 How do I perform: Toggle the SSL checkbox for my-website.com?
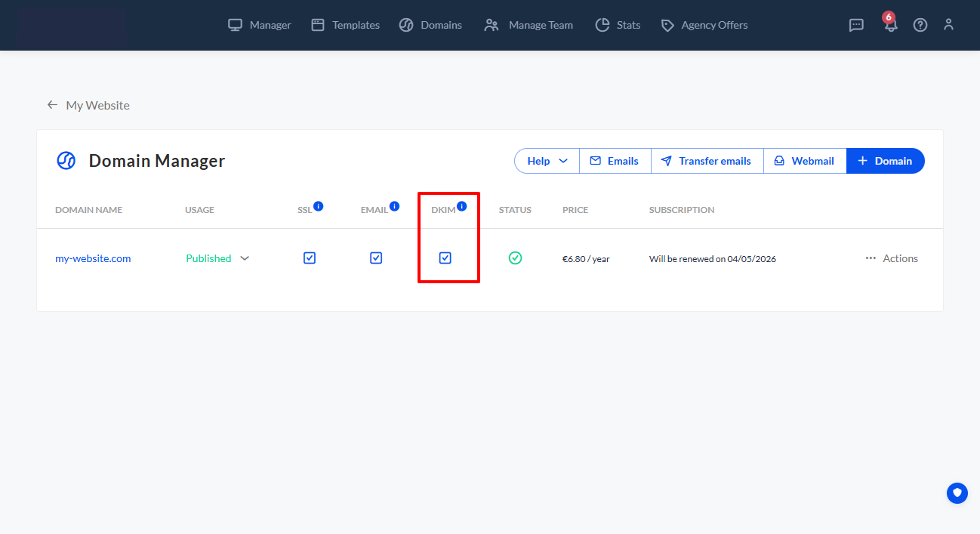tap(309, 258)
